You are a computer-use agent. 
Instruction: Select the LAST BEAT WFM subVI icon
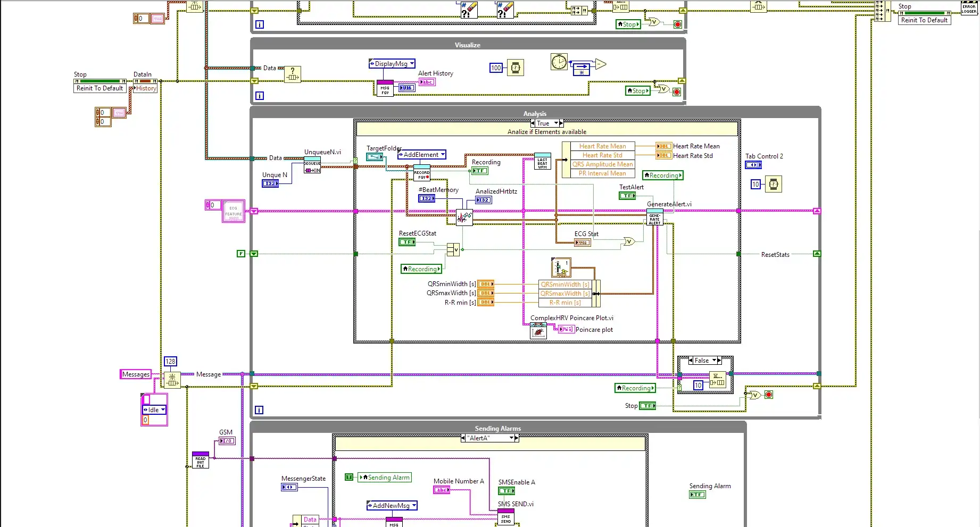[542, 162]
